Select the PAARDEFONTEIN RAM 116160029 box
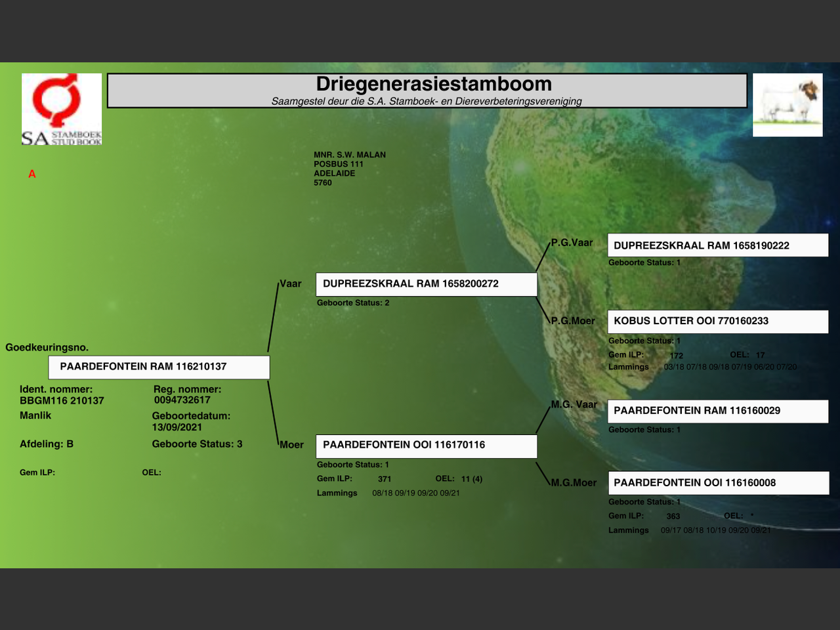 tap(717, 411)
